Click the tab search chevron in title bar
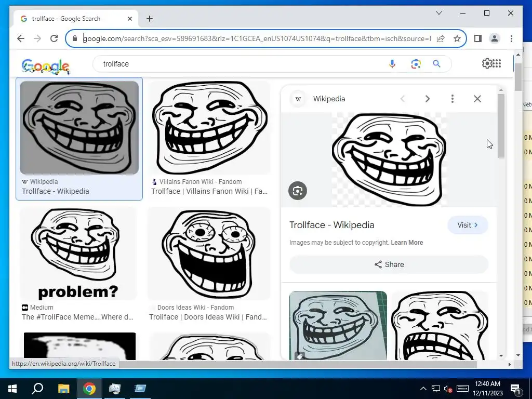Screen dimensions: 532x399 pyautogui.click(x=438, y=13)
